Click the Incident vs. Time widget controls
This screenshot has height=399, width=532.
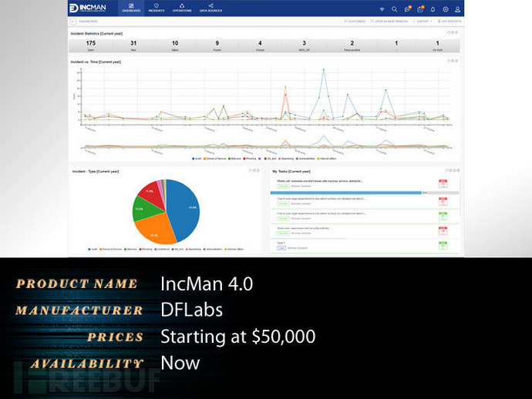point(453,61)
